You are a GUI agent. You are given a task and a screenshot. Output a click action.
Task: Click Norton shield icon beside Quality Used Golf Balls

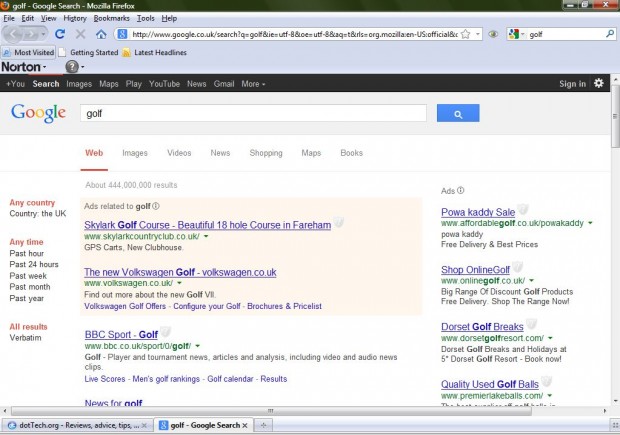tap(546, 382)
